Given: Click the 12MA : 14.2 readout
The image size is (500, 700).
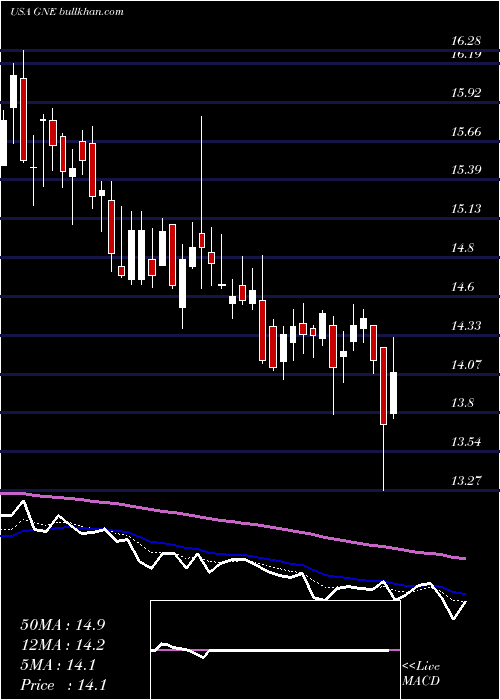Looking at the screenshot, I should click(x=63, y=645).
